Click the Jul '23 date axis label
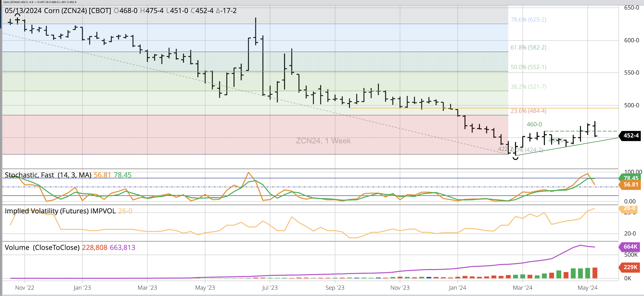 click(270, 288)
